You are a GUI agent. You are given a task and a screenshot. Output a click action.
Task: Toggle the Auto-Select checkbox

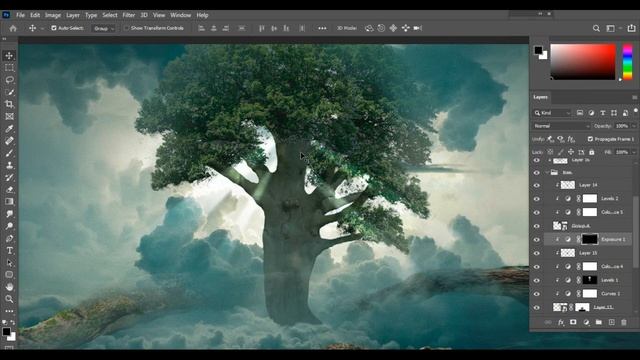pos(53,28)
